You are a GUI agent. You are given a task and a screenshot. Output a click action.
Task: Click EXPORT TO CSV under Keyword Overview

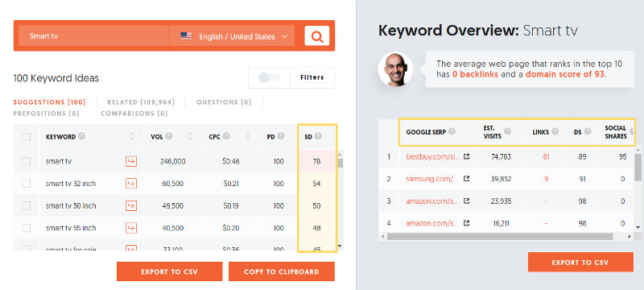pos(580,262)
